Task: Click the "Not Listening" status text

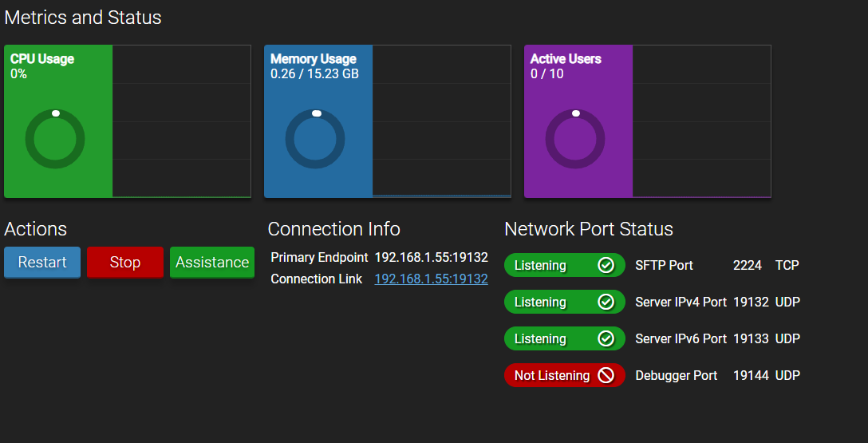Action: pos(551,375)
